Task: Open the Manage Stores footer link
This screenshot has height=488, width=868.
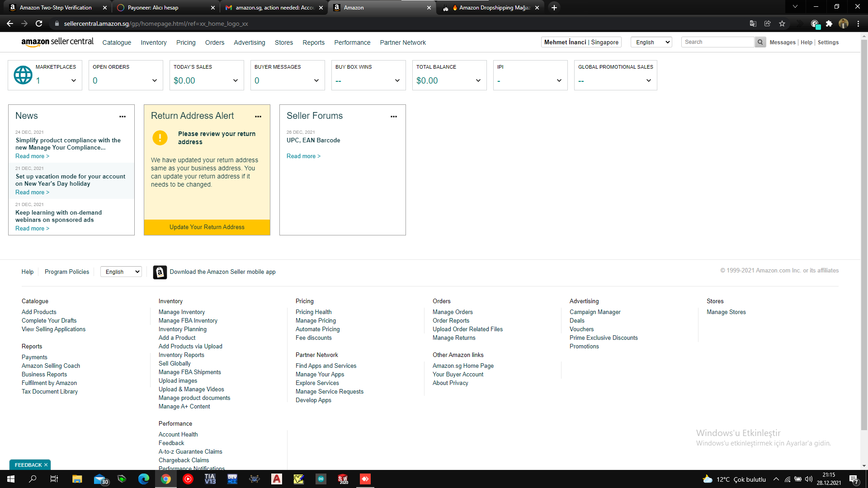Action: click(x=726, y=312)
